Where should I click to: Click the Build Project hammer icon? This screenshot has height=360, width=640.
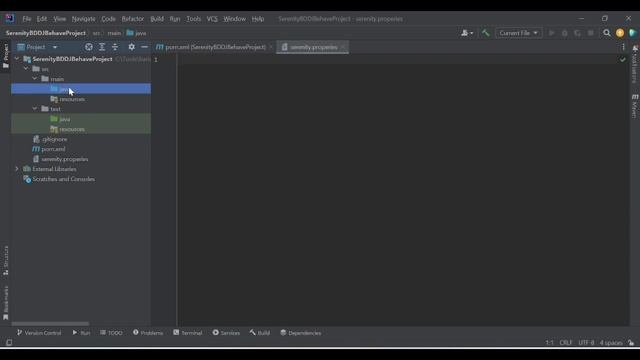[x=485, y=33]
